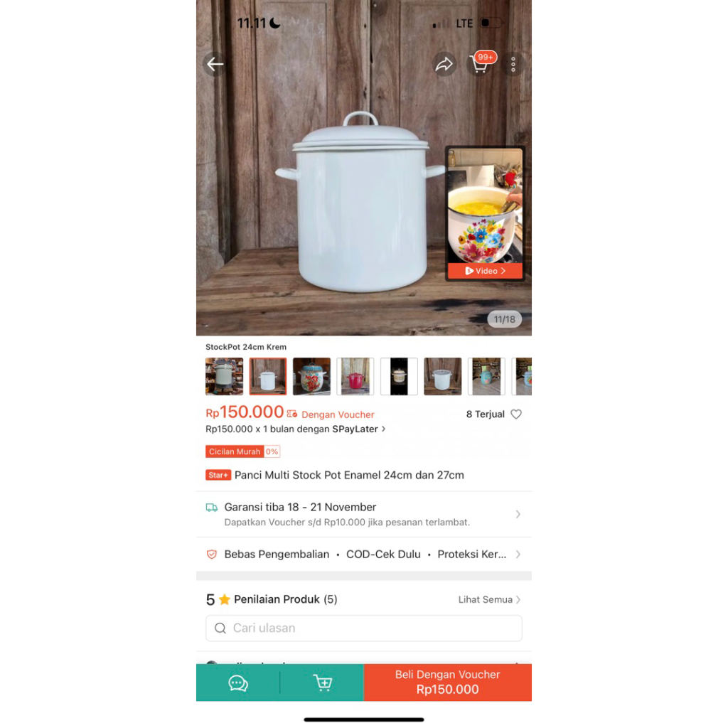Viewport: 728px width, 728px height.
Task: Open the share arrow icon
Action: [444, 64]
